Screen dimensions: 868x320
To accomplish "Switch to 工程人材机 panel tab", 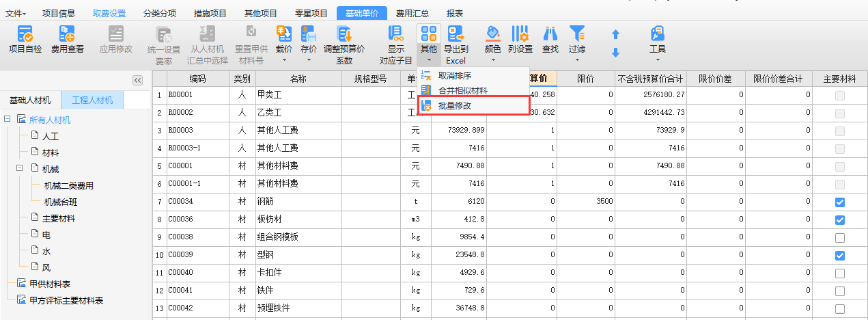I will [x=92, y=101].
